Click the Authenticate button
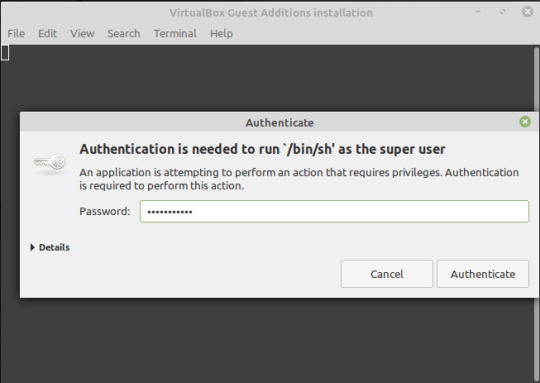Viewport: 540px width, 383px height. coord(483,274)
